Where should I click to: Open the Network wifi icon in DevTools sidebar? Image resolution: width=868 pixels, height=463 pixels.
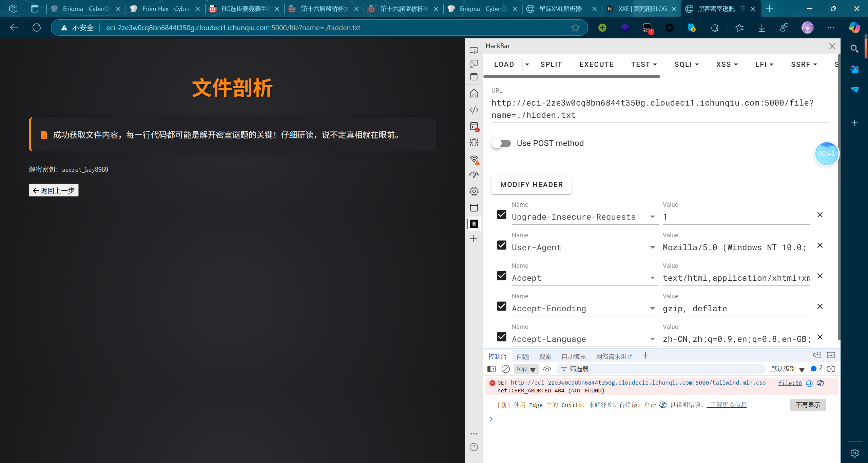[474, 159]
